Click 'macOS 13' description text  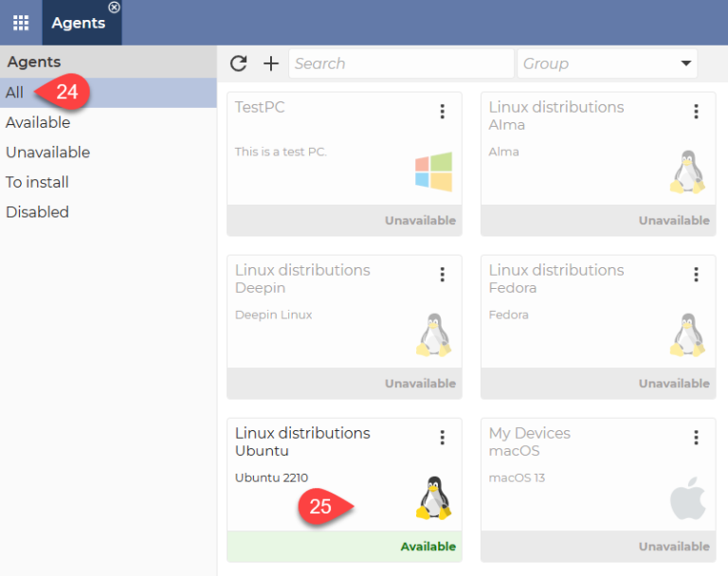click(517, 477)
